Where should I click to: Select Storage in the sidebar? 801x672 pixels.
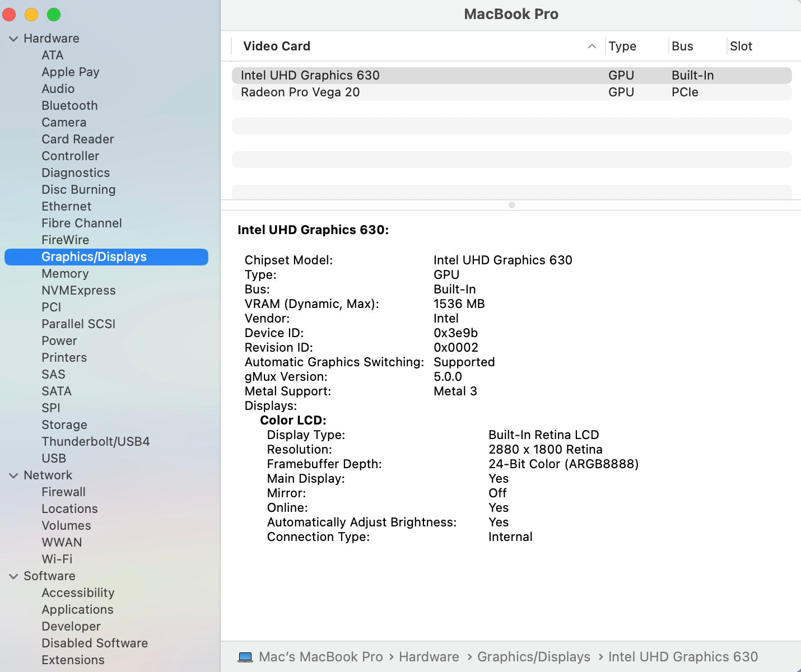point(64,424)
